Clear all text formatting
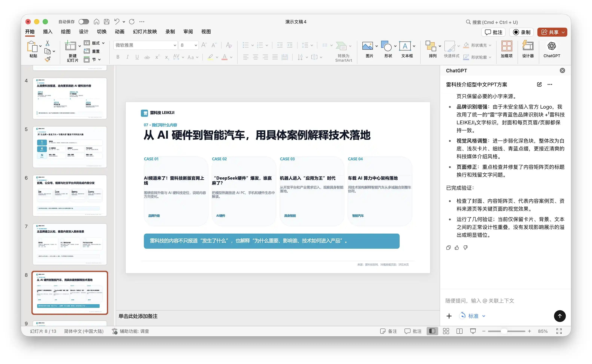This screenshot has height=364, width=592. (229, 45)
